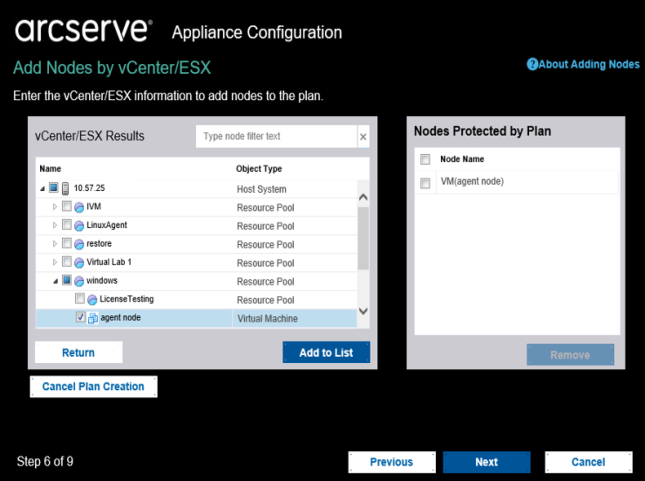Click the LinuxAgent resource pool icon
Screen dimensions: 645x481
tap(79, 225)
